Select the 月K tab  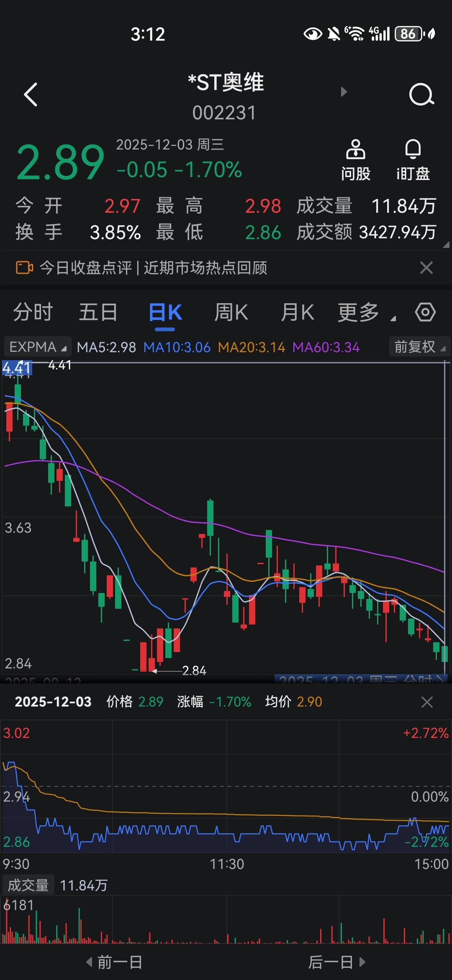[x=297, y=312]
